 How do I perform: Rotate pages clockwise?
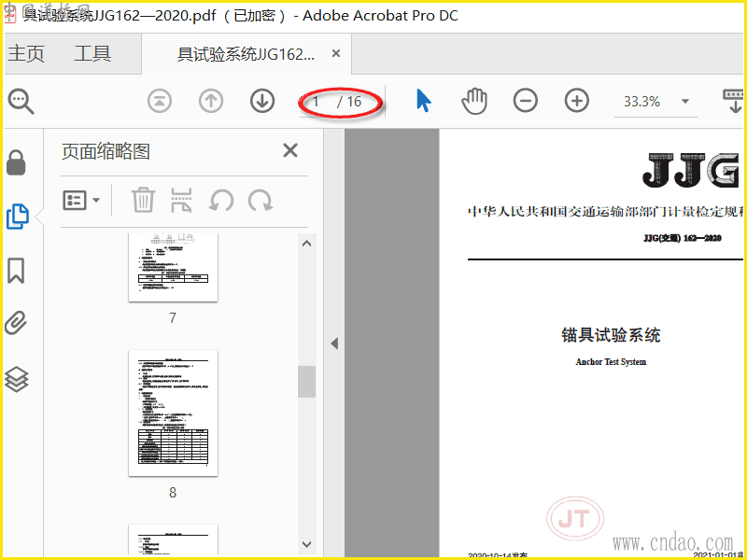coord(261,200)
